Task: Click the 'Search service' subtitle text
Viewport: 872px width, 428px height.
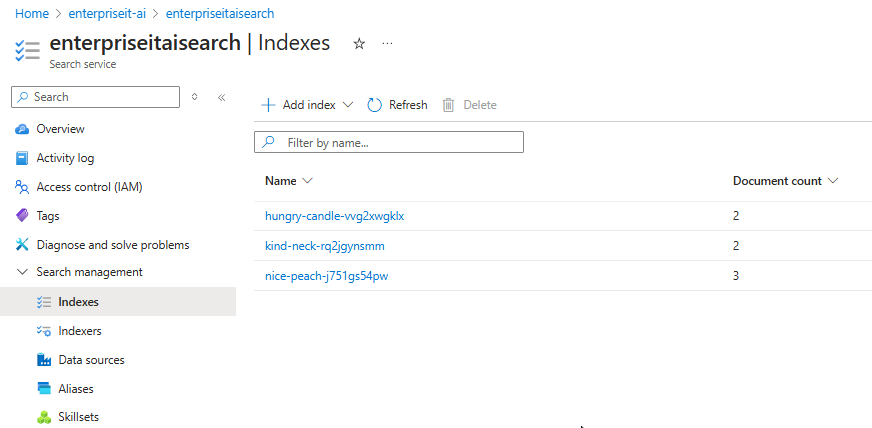Action: point(83,64)
